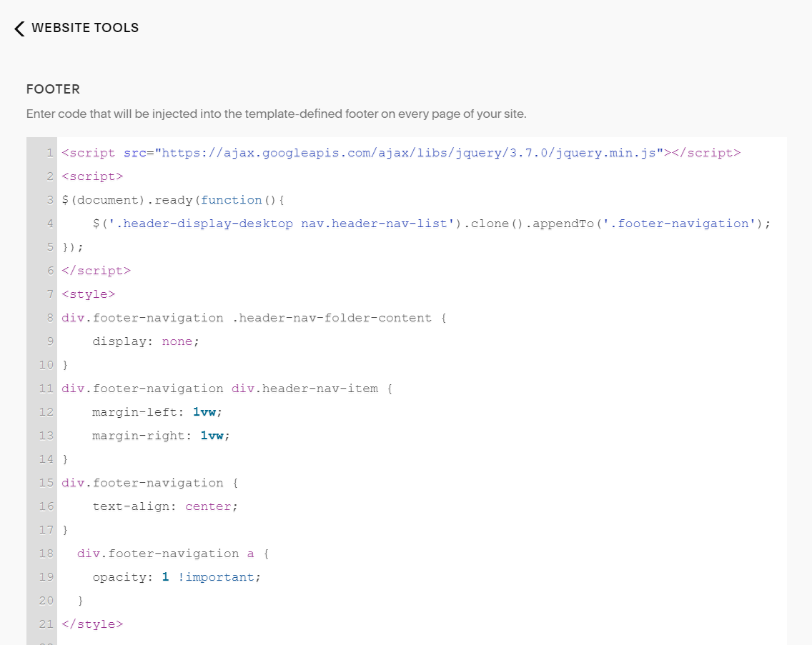
Task: Click the 'text-align: center;' declaration
Action: pyautogui.click(x=165, y=506)
